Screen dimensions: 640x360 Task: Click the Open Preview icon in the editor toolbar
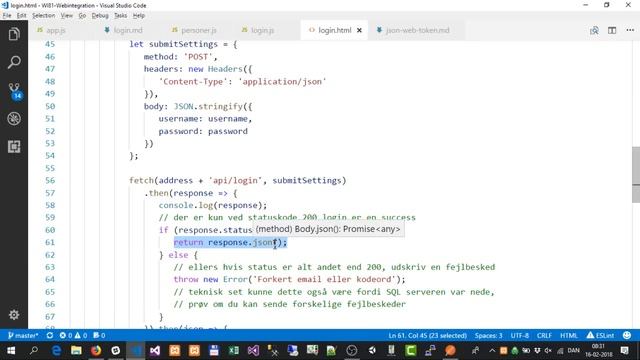(x=594, y=30)
